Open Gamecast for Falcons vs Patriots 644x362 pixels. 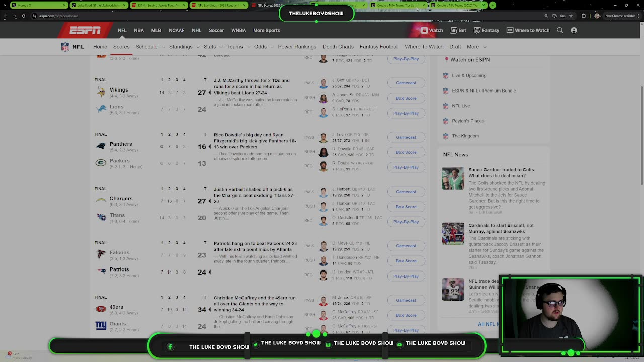(x=406, y=246)
